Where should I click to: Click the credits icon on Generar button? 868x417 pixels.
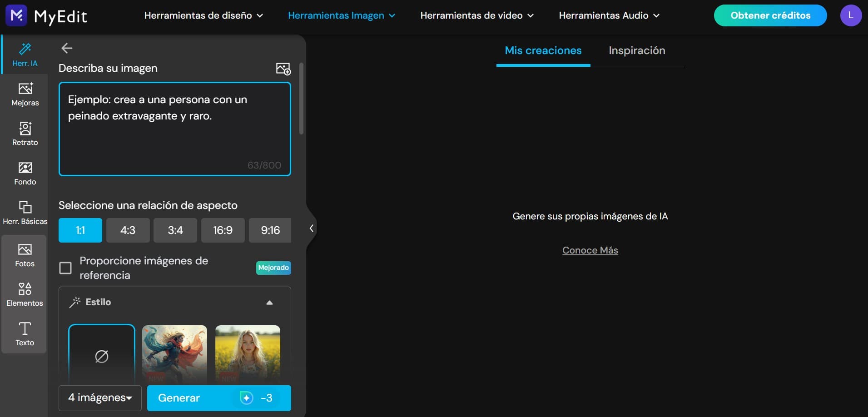coord(247,398)
